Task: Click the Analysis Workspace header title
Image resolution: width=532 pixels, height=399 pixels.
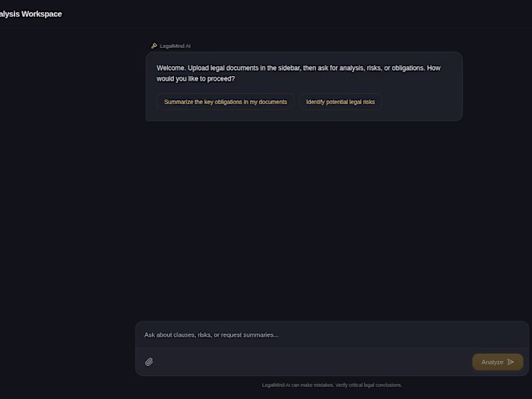Action: pyautogui.click(x=31, y=14)
